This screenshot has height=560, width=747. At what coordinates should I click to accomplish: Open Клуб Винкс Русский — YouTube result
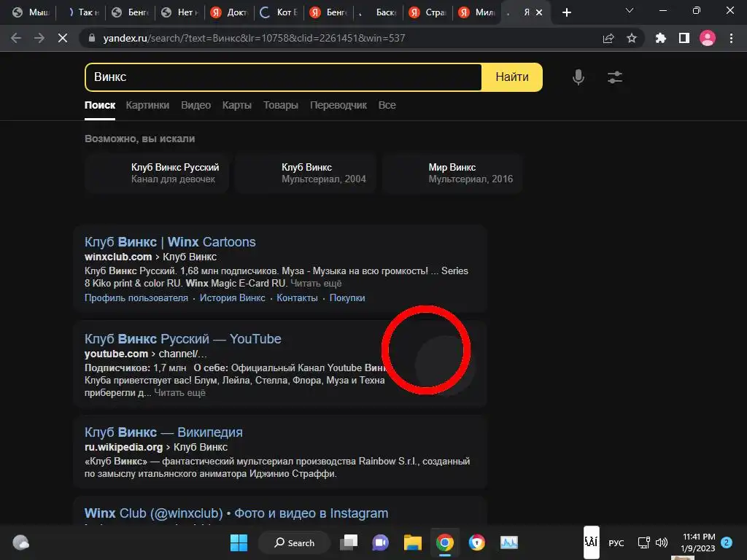183,339
